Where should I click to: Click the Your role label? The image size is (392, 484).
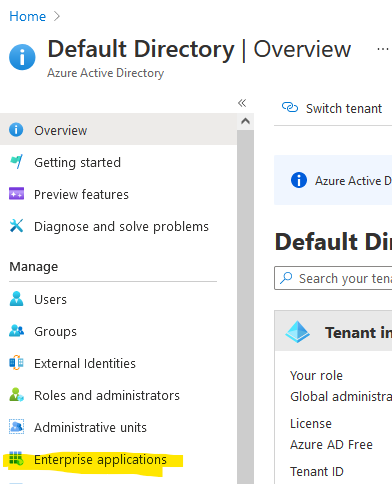[316, 376]
